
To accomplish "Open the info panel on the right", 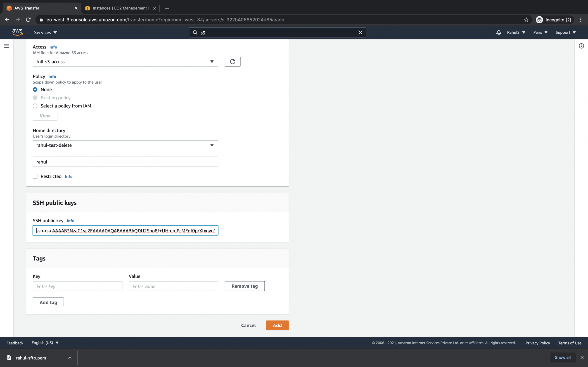I will (x=581, y=46).
